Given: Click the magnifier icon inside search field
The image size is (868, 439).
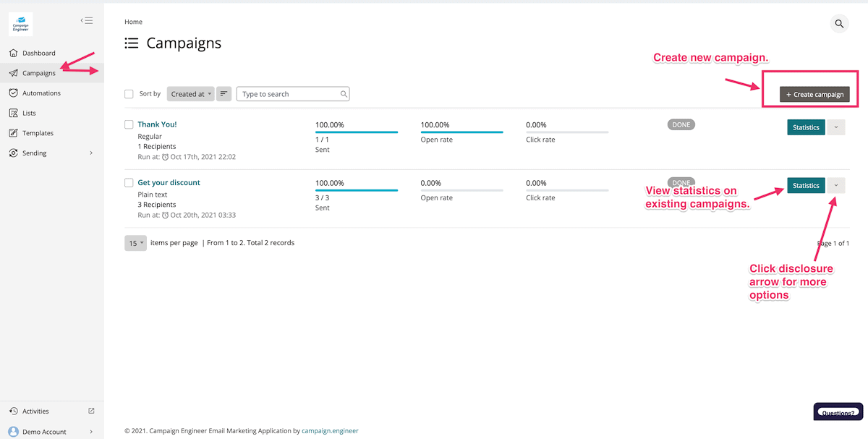Looking at the screenshot, I should [344, 94].
